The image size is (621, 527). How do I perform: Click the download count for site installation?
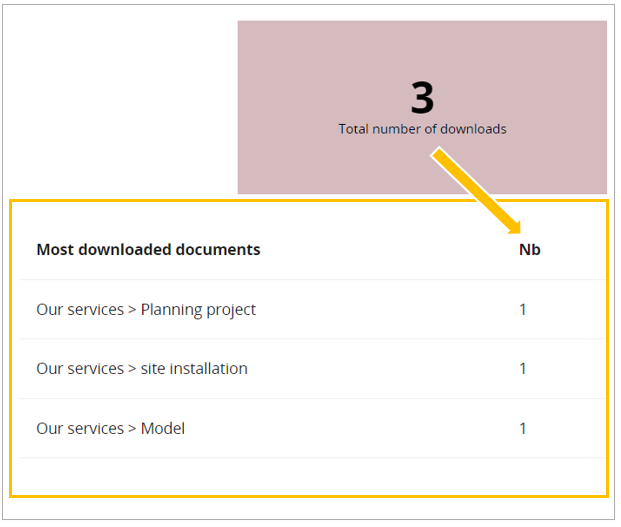click(523, 369)
